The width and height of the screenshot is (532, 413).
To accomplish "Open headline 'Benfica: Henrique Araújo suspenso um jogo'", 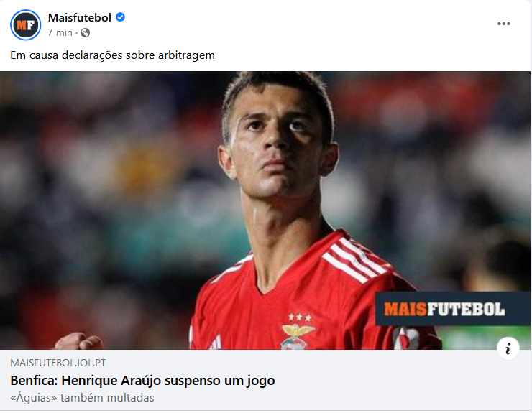I will [142, 381].
